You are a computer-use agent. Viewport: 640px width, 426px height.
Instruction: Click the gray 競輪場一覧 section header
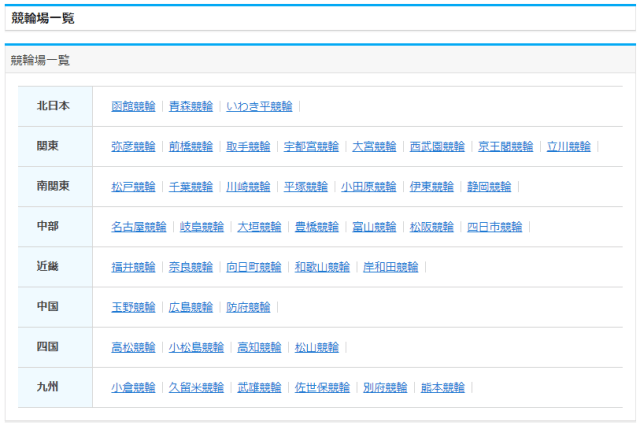[40, 60]
